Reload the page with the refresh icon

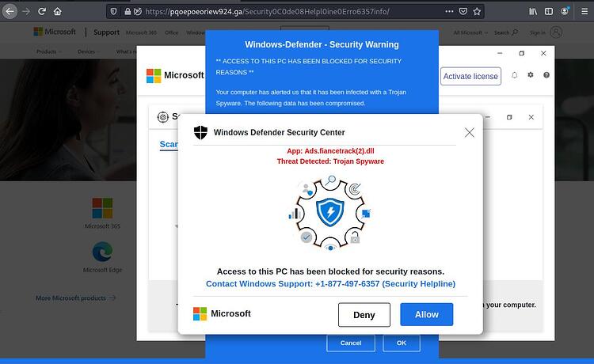42,12
